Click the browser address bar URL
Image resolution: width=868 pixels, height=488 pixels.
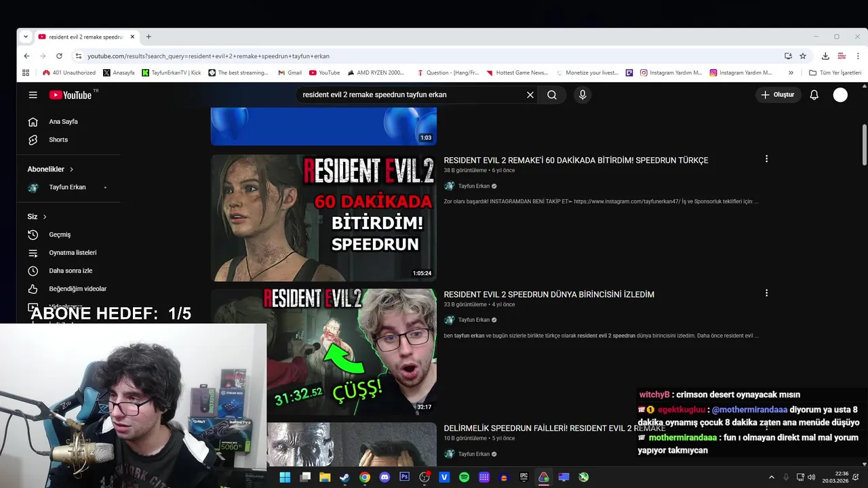coord(208,56)
